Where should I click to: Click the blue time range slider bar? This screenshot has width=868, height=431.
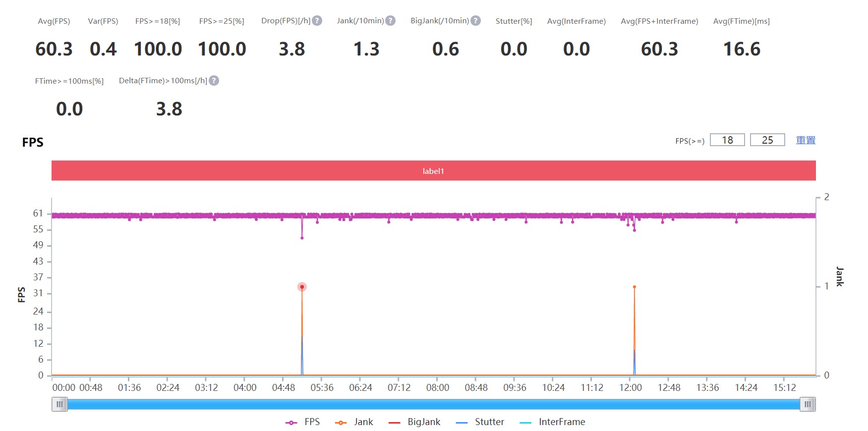tap(433, 404)
